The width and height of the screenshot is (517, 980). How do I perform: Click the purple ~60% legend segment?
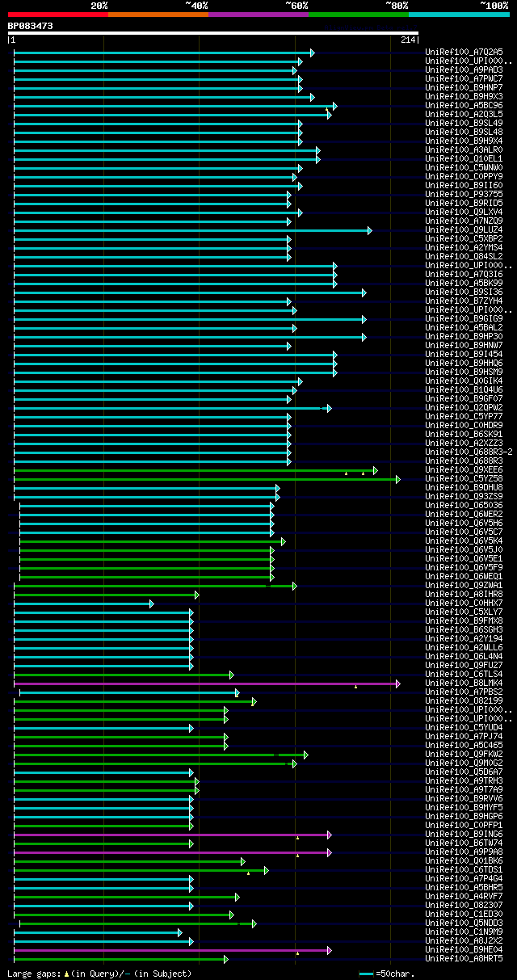point(258,14)
